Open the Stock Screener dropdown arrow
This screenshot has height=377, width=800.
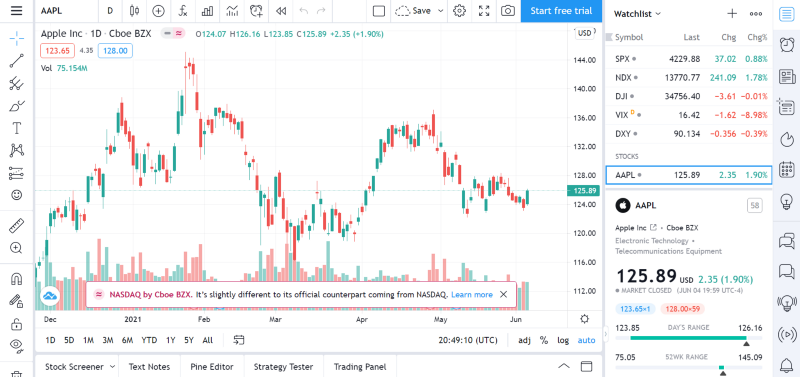112,367
